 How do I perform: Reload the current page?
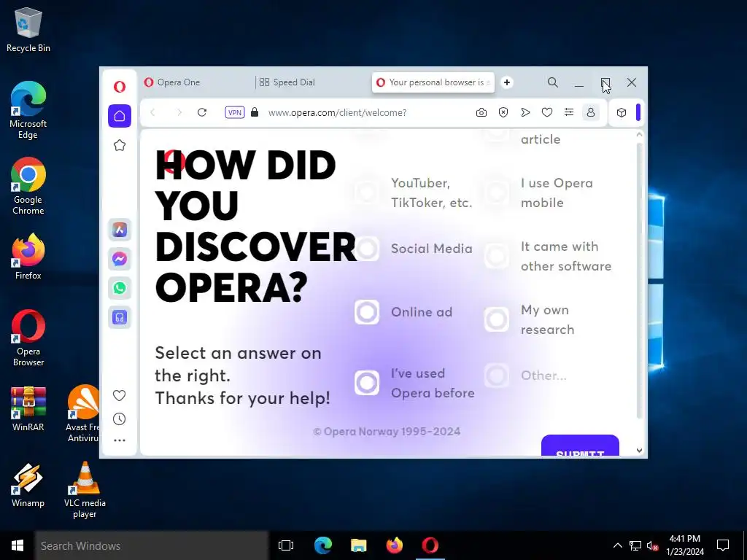coord(202,112)
